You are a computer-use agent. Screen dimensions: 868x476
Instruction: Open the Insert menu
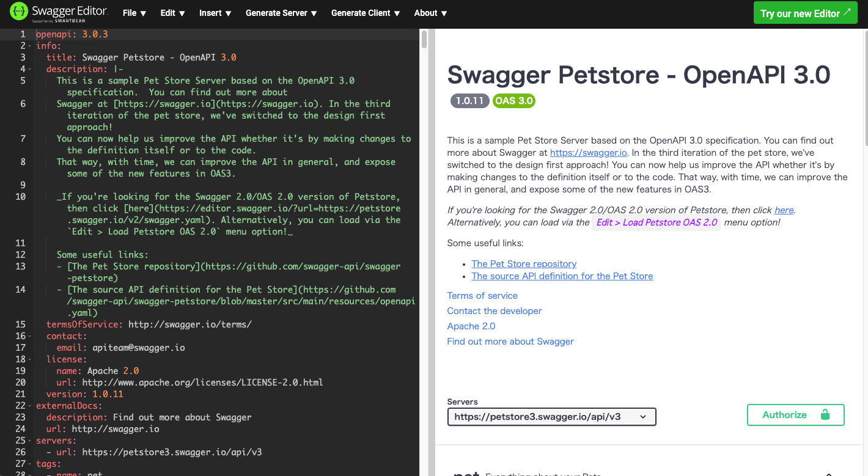coord(215,12)
